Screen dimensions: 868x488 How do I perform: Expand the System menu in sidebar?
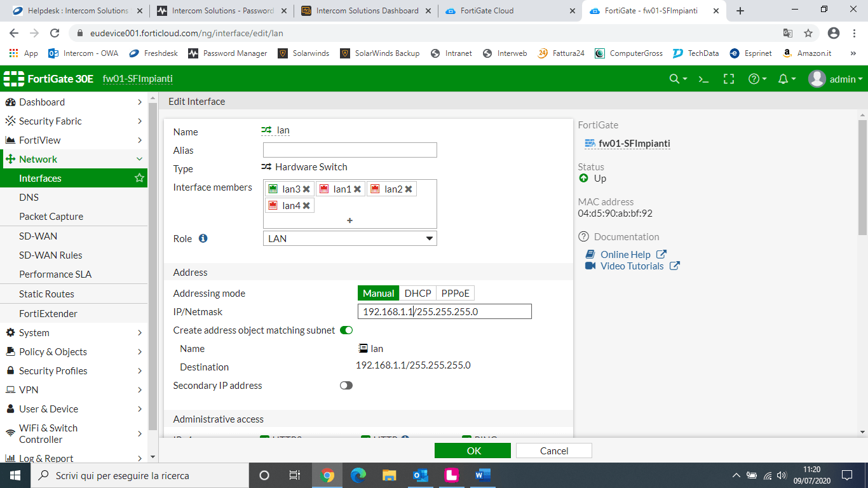coord(74,332)
